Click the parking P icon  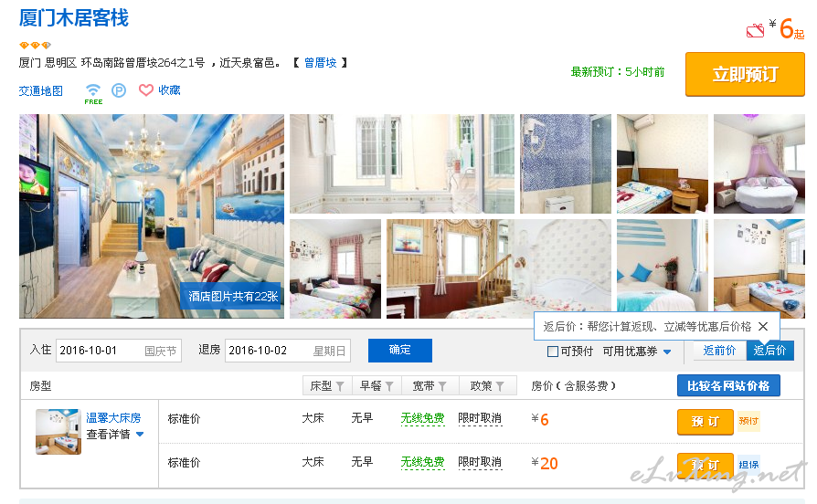pyautogui.click(x=119, y=91)
